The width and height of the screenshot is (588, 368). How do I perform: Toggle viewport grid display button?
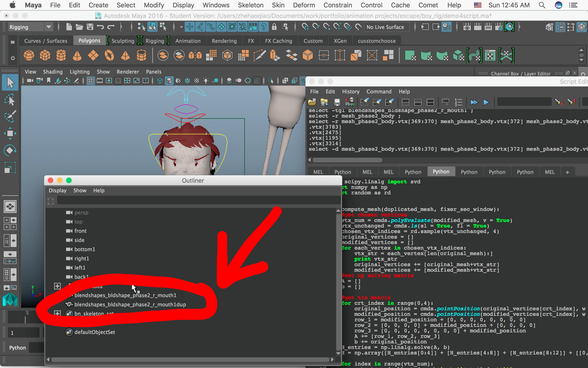pyautogui.click(x=90, y=81)
